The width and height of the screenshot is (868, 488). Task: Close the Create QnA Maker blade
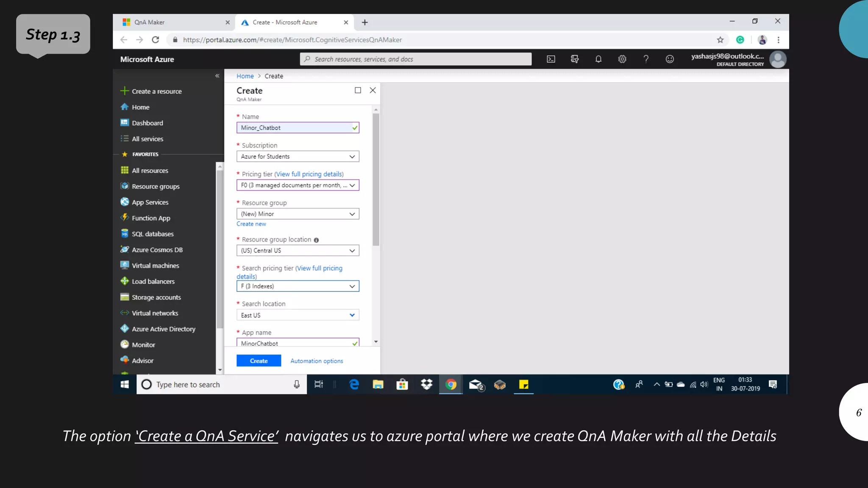pos(373,90)
